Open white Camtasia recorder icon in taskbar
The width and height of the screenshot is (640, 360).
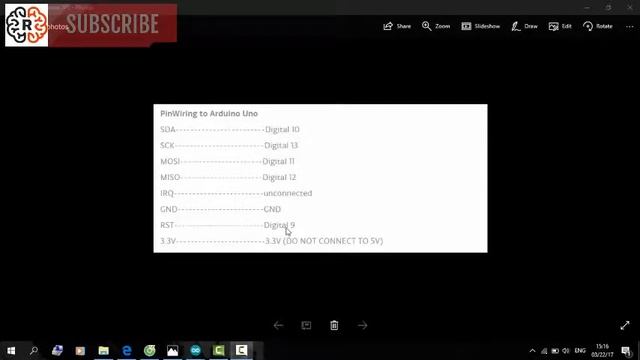point(241,351)
